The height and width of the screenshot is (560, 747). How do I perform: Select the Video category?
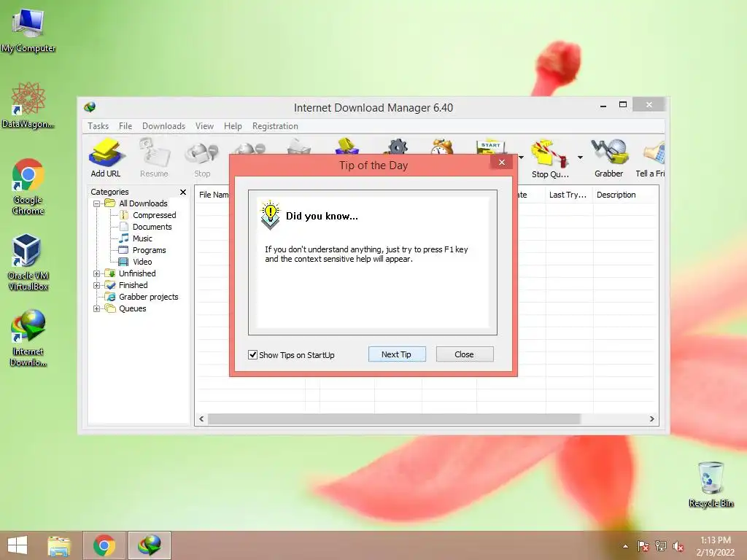tap(142, 262)
